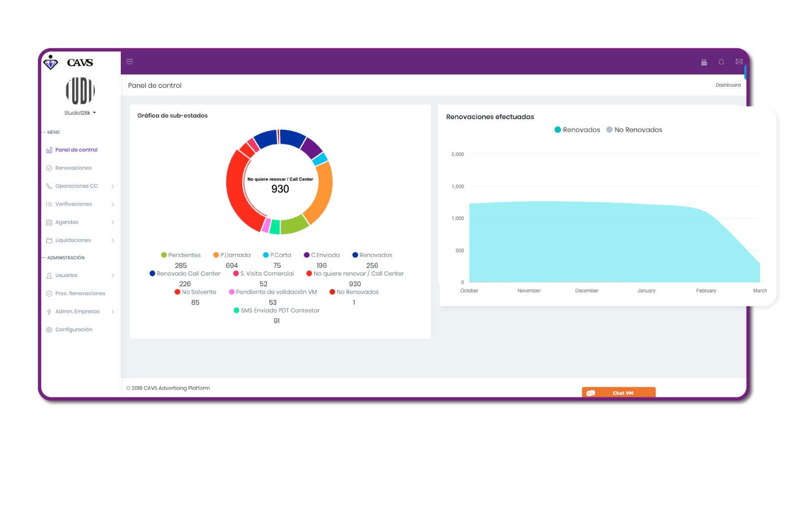Click the Dashboard breadcrumb link
The image size is (812, 505).
[728, 85]
